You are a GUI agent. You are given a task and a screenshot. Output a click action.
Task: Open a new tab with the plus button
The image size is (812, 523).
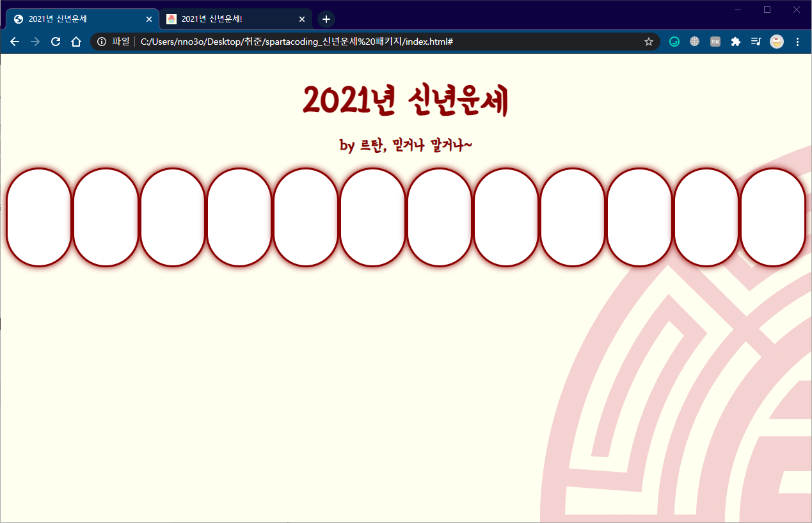(x=326, y=19)
